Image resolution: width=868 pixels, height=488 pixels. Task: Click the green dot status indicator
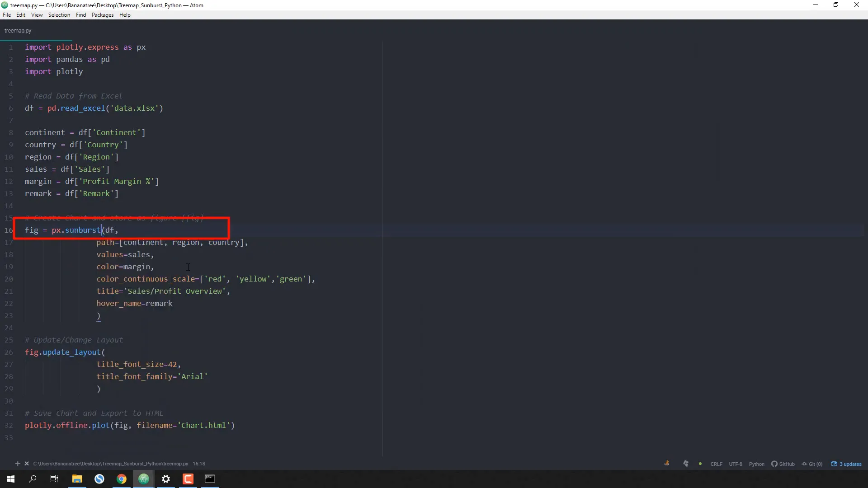pos(700,464)
